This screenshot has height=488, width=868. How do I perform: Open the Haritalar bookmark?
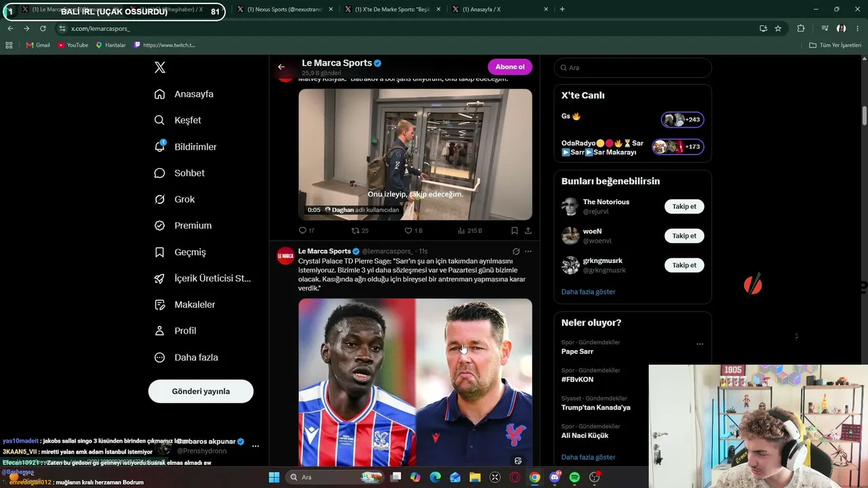click(111, 45)
